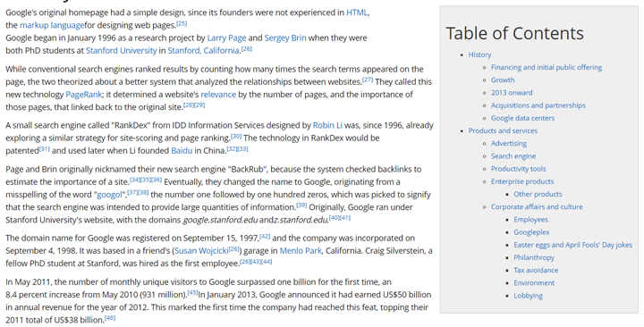This screenshot has width=644, height=327.
Task: Jump to citation 46
Action: 110,318
